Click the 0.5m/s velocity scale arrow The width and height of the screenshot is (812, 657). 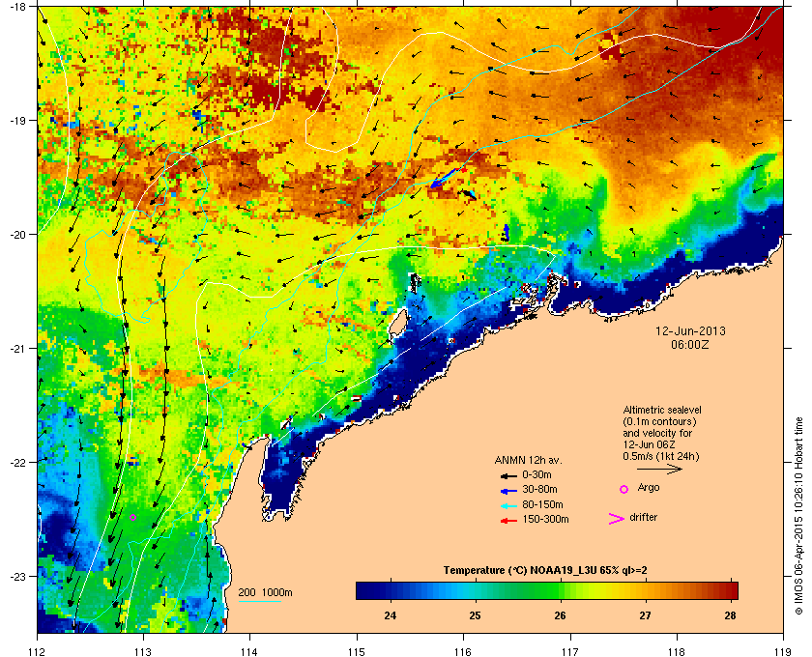tap(659, 469)
